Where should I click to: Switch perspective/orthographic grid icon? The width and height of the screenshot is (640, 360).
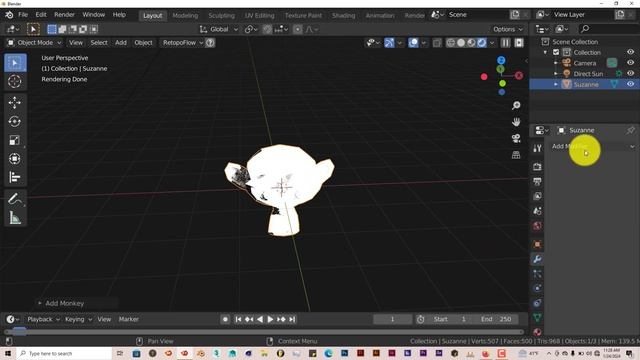coord(516,155)
